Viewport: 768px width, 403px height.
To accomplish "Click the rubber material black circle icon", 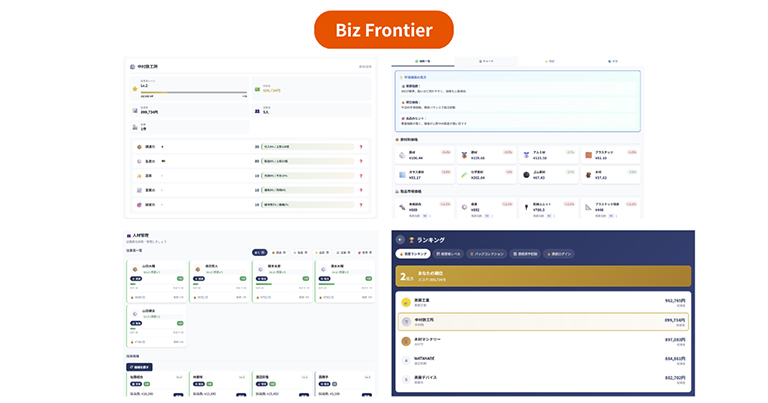I will pyautogui.click(x=526, y=174).
